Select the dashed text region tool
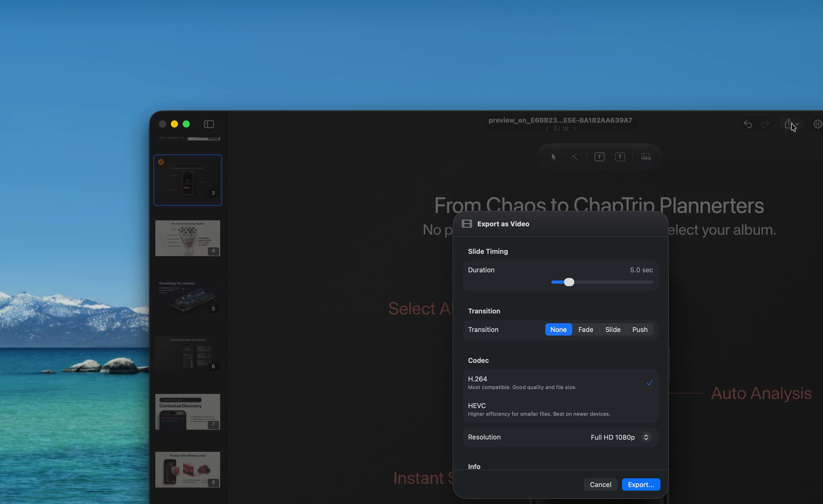Image resolution: width=823 pixels, height=504 pixels. (x=620, y=157)
